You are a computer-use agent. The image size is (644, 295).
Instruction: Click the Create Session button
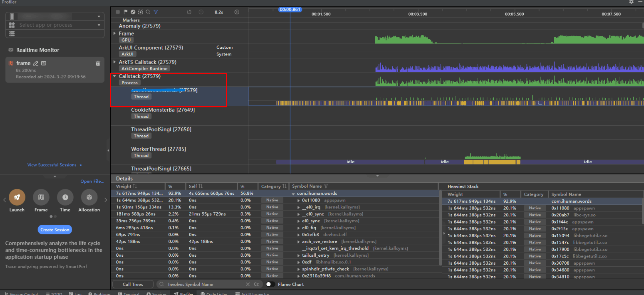[55, 230]
